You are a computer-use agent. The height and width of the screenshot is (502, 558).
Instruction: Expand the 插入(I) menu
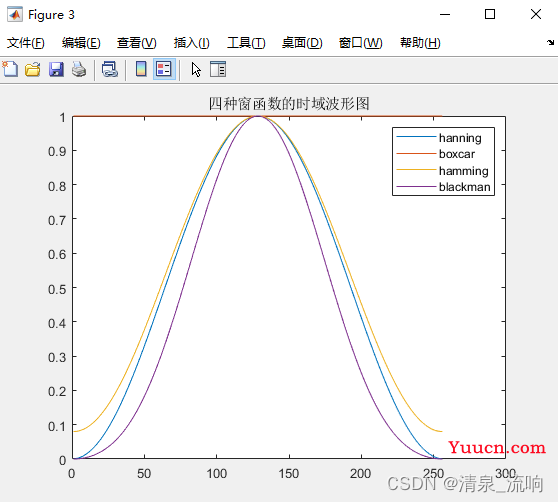point(191,43)
